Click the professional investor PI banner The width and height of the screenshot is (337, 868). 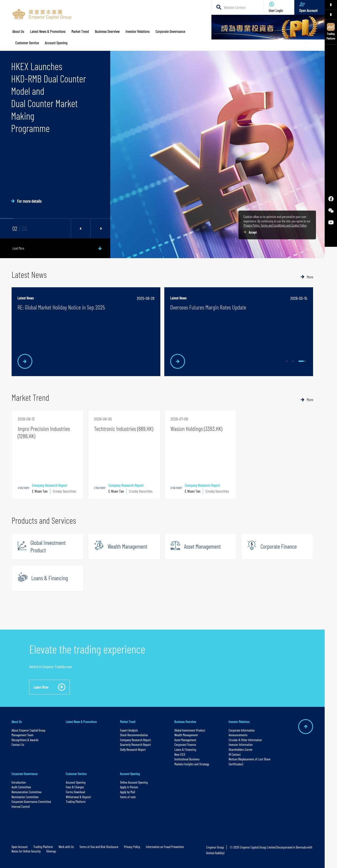click(268, 27)
